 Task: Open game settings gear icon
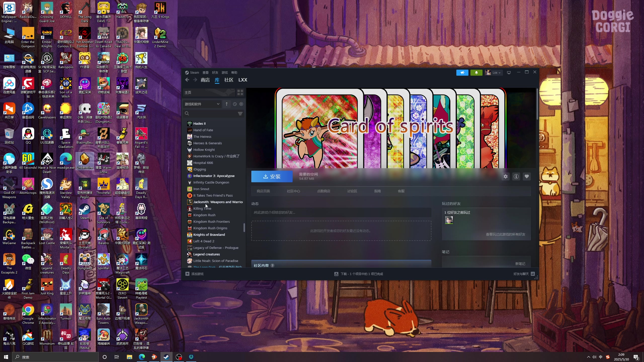click(506, 176)
